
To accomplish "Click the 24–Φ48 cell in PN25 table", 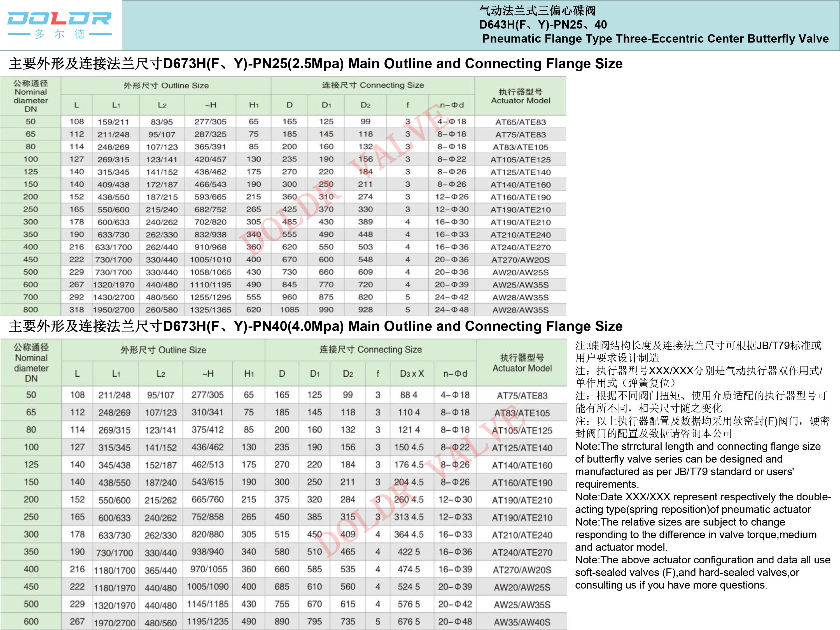I will [x=452, y=309].
